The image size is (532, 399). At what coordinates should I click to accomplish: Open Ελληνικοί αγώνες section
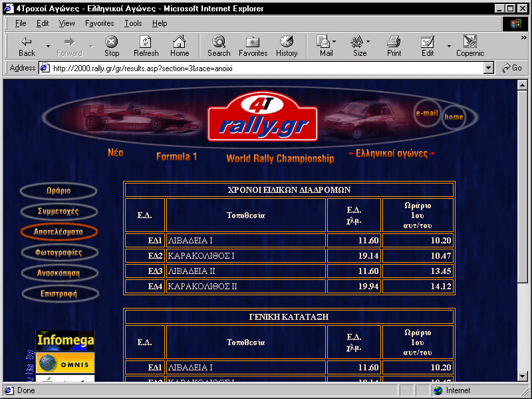click(x=392, y=154)
